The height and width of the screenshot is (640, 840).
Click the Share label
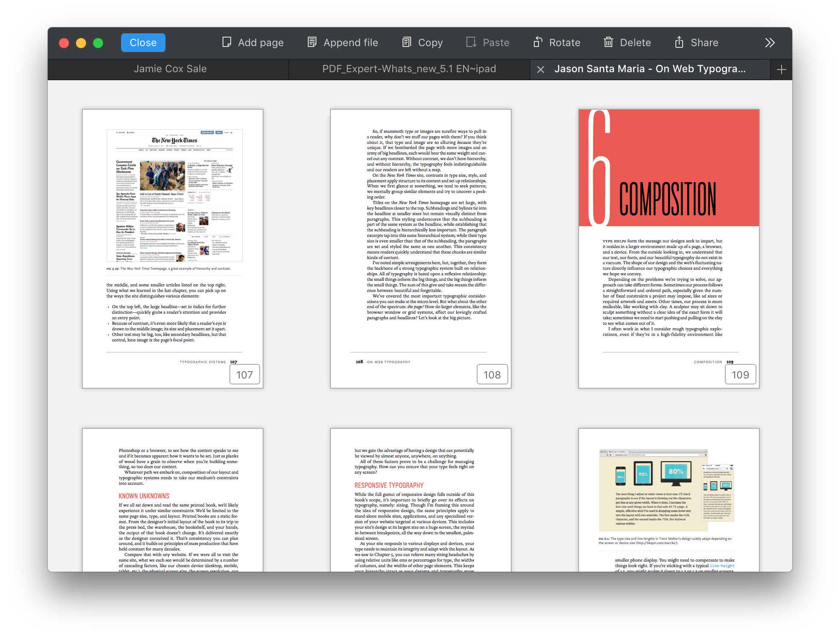point(704,43)
